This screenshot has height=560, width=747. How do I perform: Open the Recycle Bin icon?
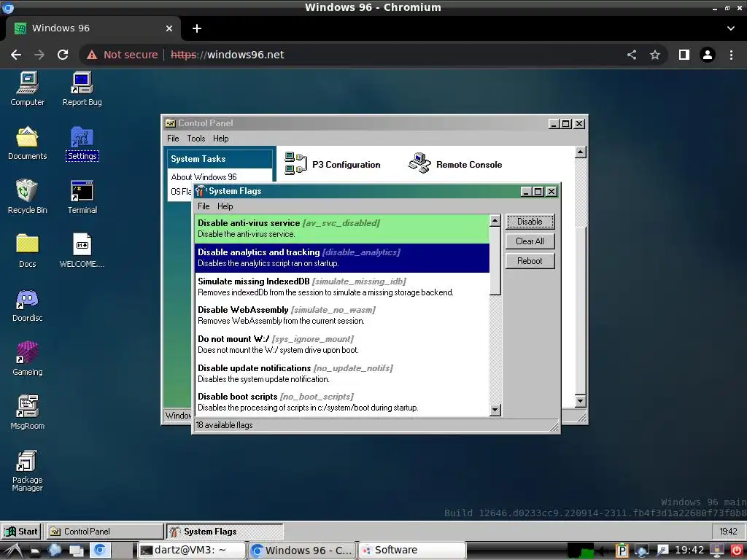click(x=27, y=197)
